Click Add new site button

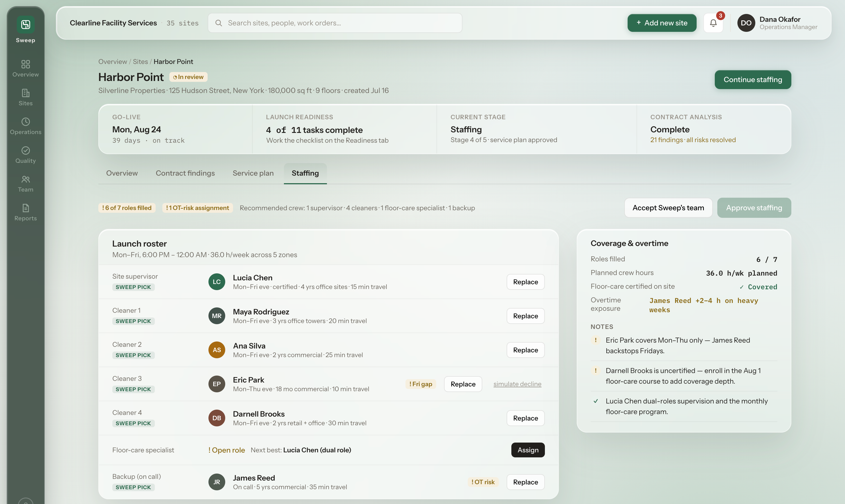pyautogui.click(x=661, y=23)
